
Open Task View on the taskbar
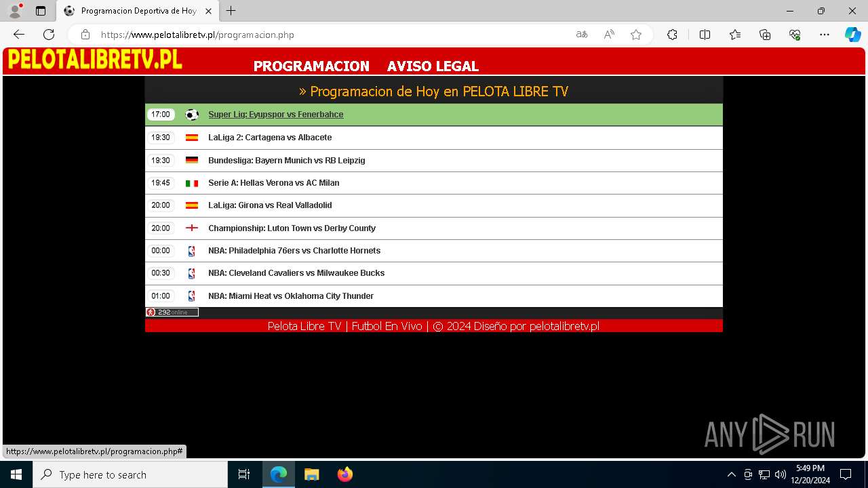pyautogui.click(x=244, y=474)
